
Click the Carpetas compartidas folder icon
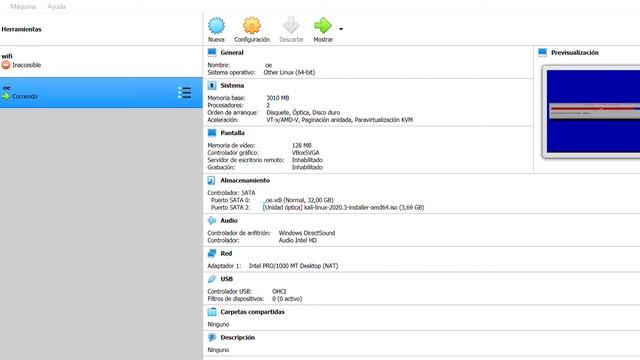tap(212, 311)
